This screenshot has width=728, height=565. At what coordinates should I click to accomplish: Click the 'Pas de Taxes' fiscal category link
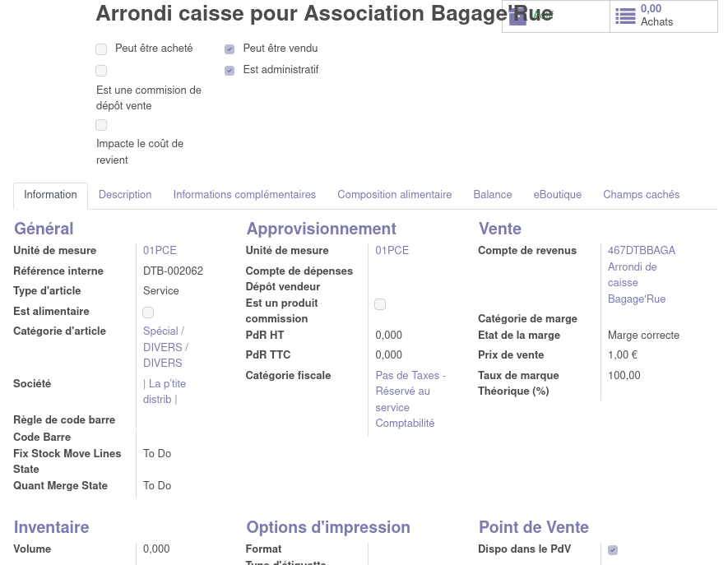tap(410, 399)
